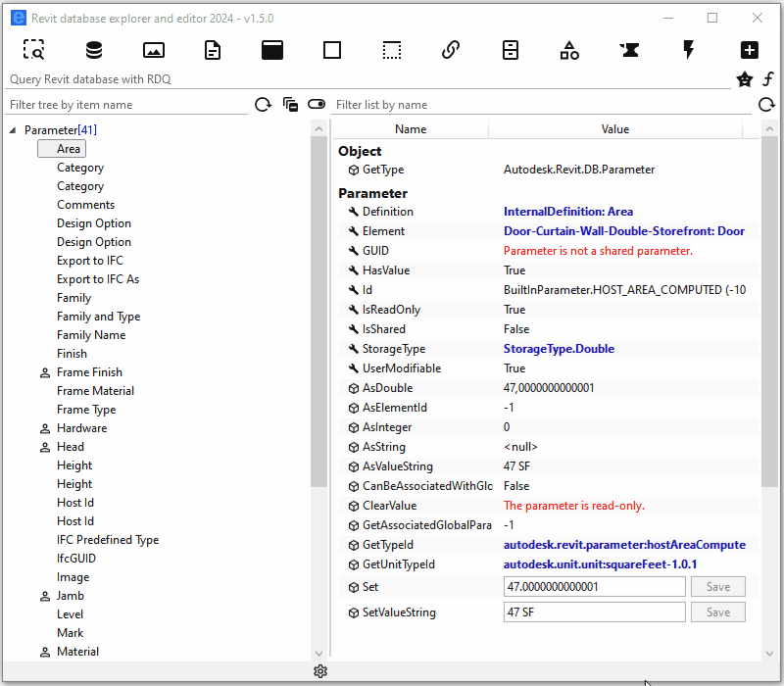
Task: Open InternalDefinition: Area link
Action: click(x=568, y=212)
